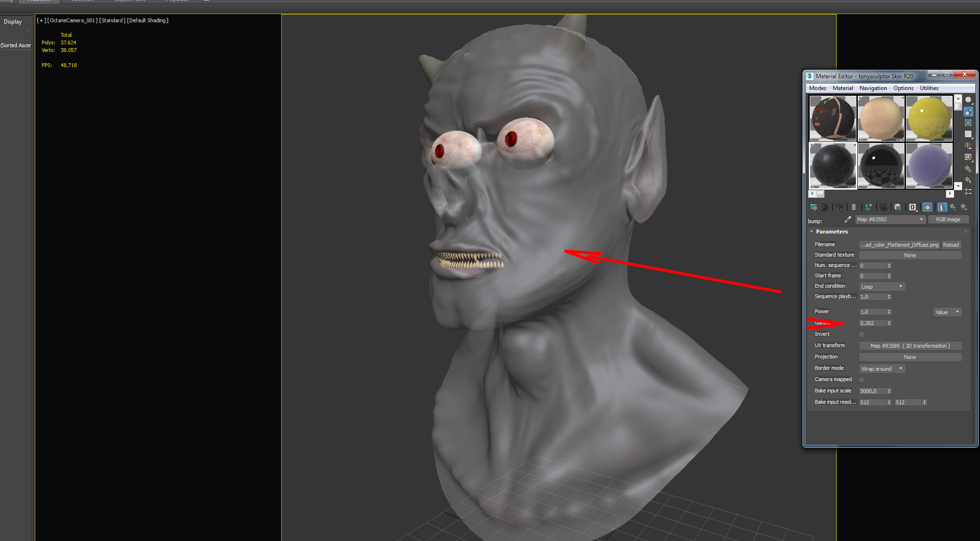Toggle the Backlight icon in side toolbar
Screen dimensions: 980x541
(968, 111)
